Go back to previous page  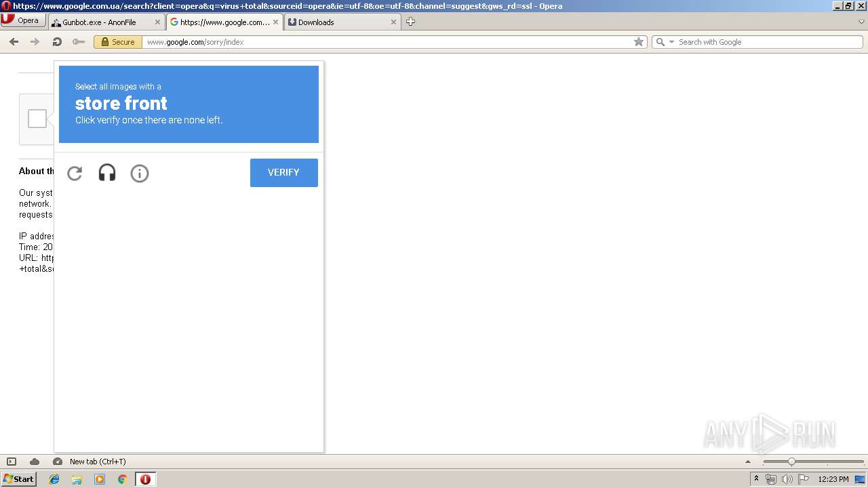(x=14, y=42)
